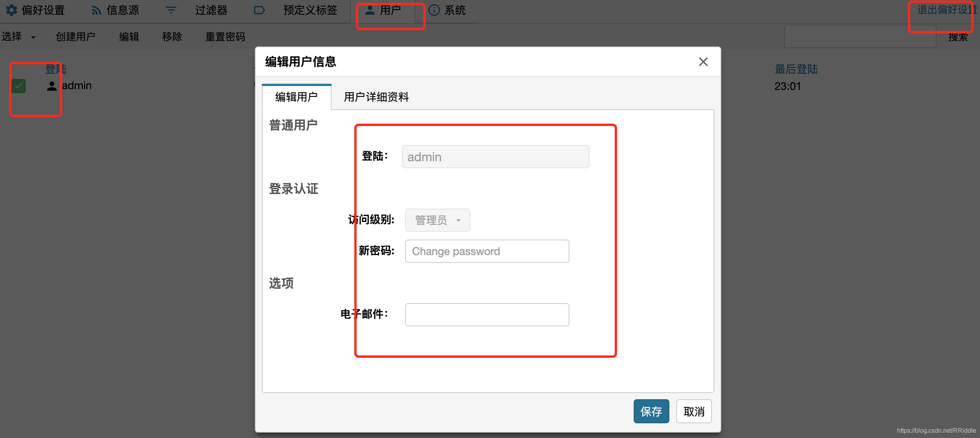
Task: Toggle the checkbox next to admin user
Action: click(x=18, y=86)
